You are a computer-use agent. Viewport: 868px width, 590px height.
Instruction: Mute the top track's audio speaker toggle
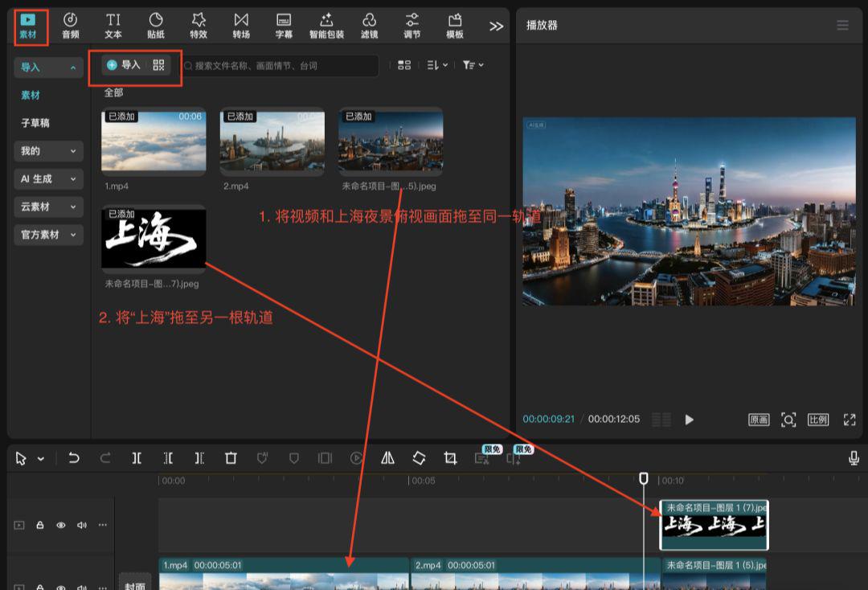(x=82, y=524)
